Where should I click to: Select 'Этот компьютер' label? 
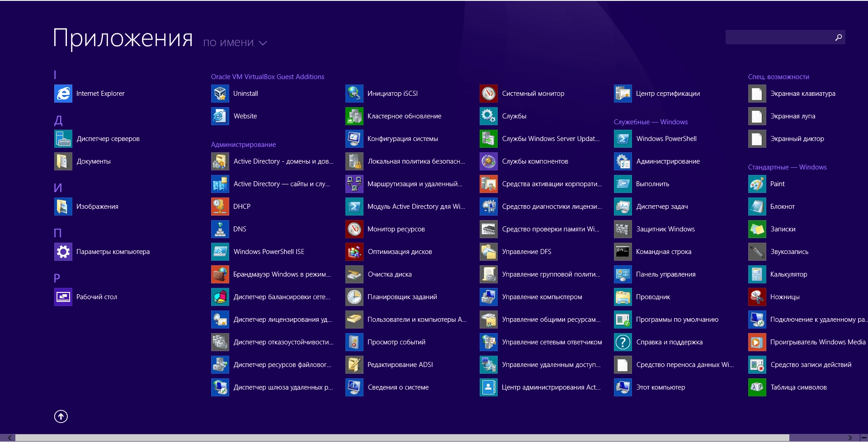tap(660, 387)
